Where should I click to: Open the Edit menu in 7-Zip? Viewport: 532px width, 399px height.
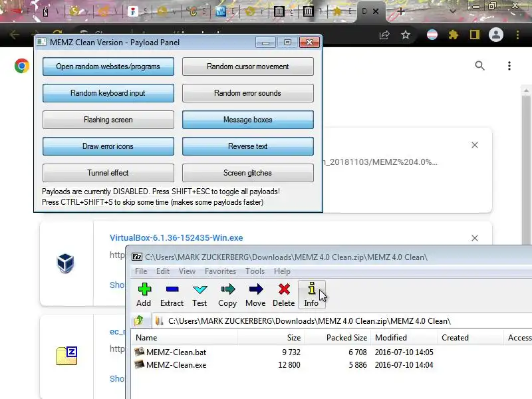(x=163, y=271)
